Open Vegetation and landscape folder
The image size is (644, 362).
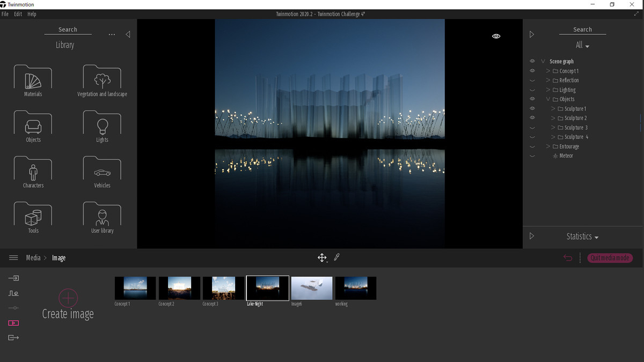pos(102,81)
